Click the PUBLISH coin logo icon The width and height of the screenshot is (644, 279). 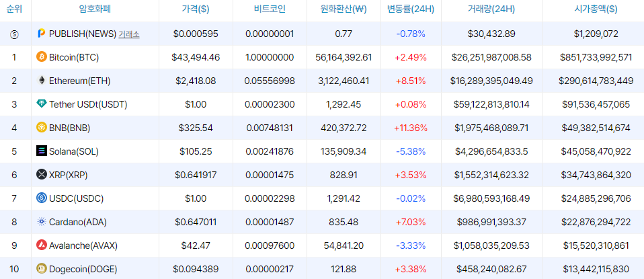pos(42,34)
